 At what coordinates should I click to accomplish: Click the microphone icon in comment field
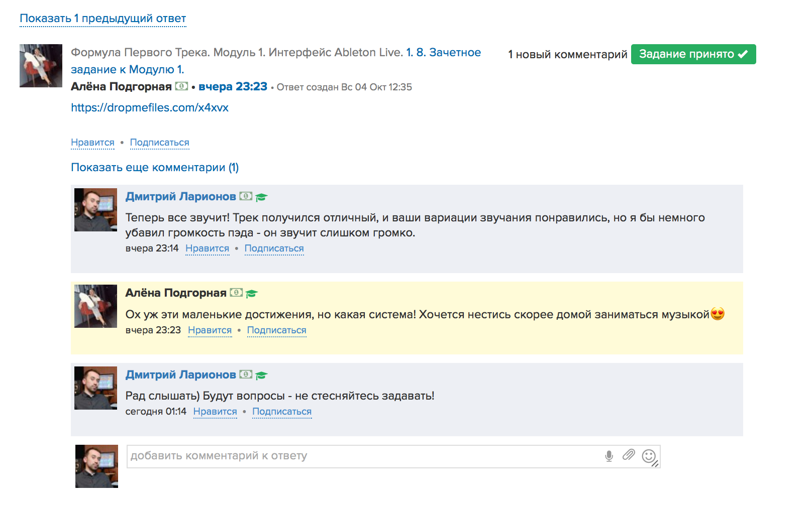pos(609,456)
